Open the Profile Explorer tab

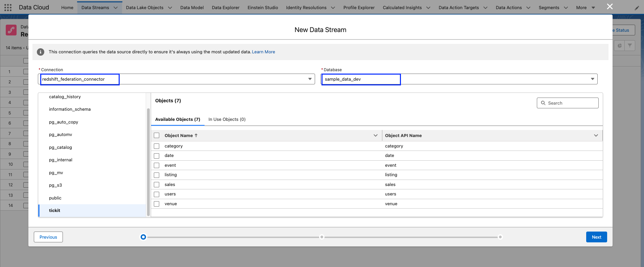(359, 7)
